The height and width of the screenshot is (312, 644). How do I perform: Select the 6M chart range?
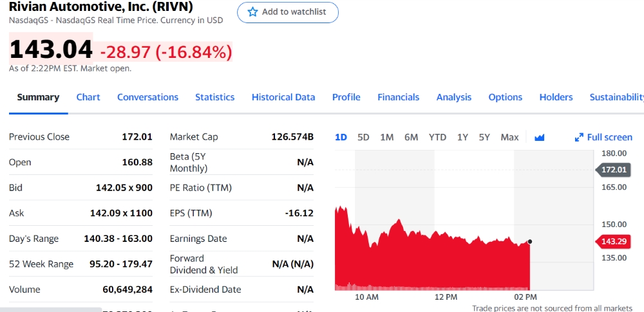pyautogui.click(x=411, y=138)
